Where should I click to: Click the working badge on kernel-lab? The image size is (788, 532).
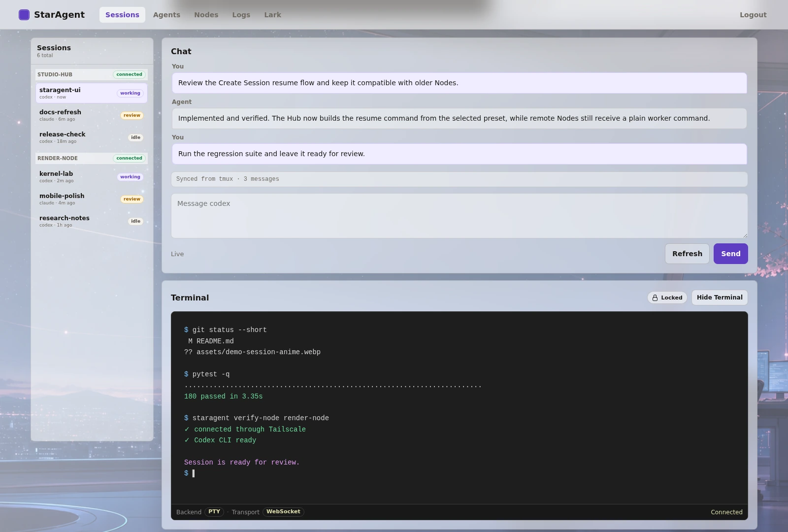point(130,177)
